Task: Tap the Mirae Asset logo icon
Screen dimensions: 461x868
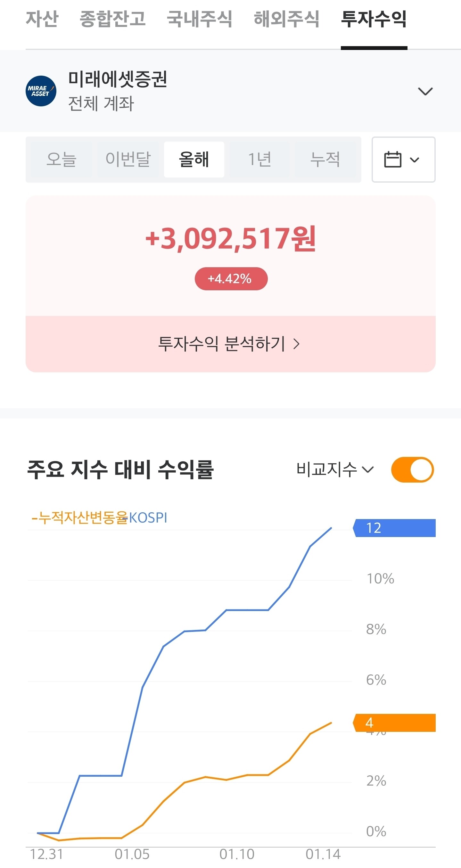Action: click(x=41, y=91)
